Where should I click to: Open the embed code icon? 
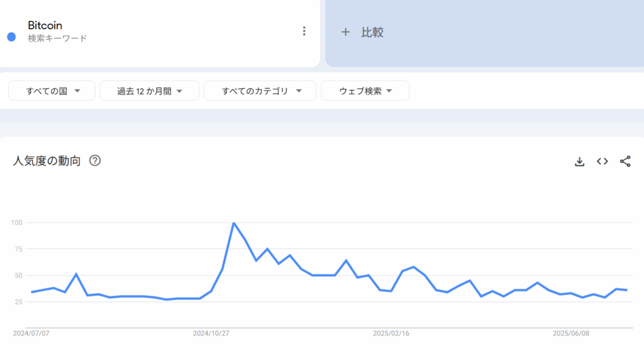pyautogui.click(x=602, y=161)
